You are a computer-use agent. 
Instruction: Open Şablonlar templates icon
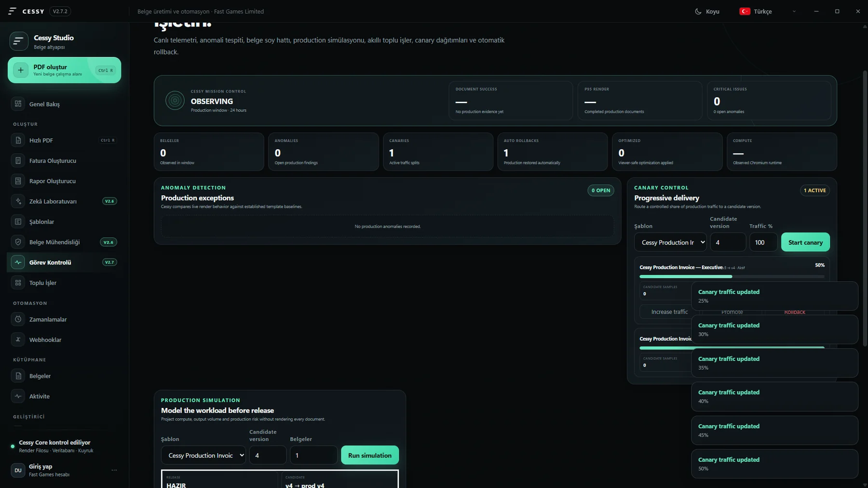pyautogui.click(x=18, y=221)
